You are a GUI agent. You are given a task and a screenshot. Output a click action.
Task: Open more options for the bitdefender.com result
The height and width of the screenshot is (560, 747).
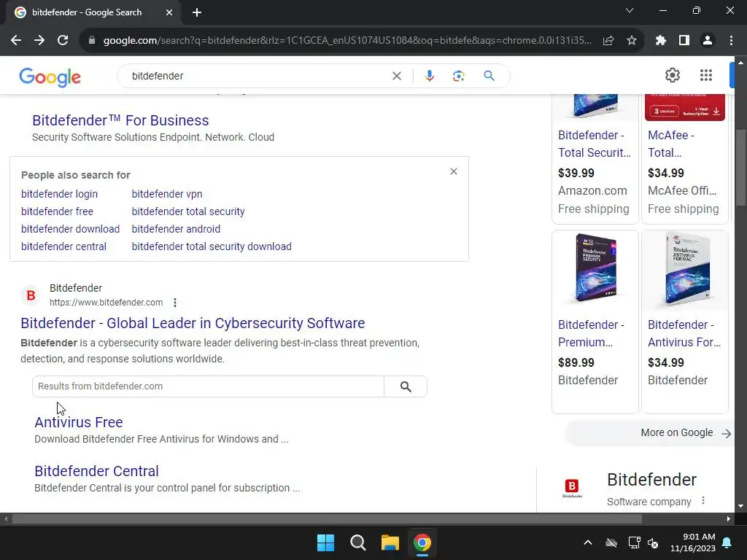tap(175, 303)
